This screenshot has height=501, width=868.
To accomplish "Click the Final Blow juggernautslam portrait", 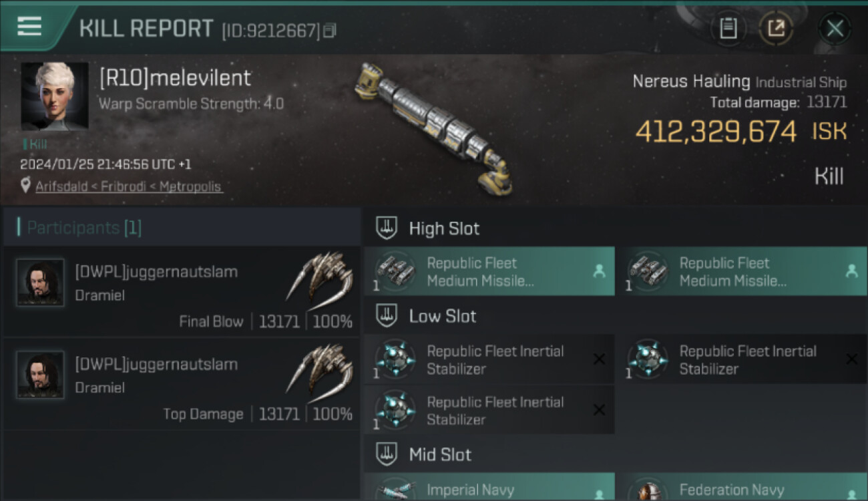I will [40, 283].
